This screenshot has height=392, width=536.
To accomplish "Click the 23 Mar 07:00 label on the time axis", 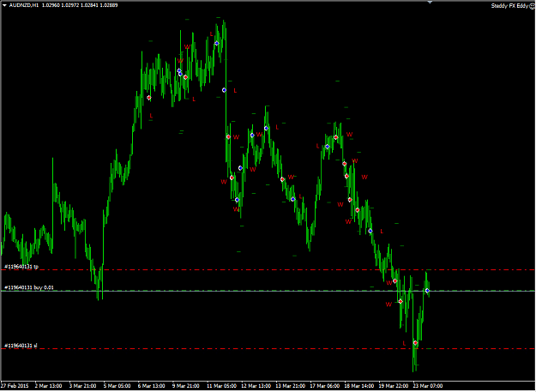I will click(428, 386).
